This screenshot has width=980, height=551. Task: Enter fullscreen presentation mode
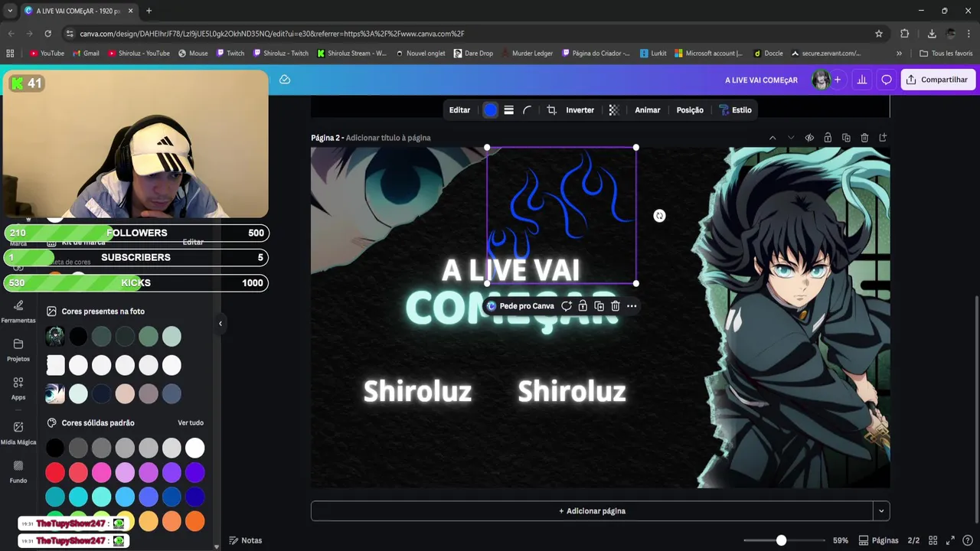(950, 540)
